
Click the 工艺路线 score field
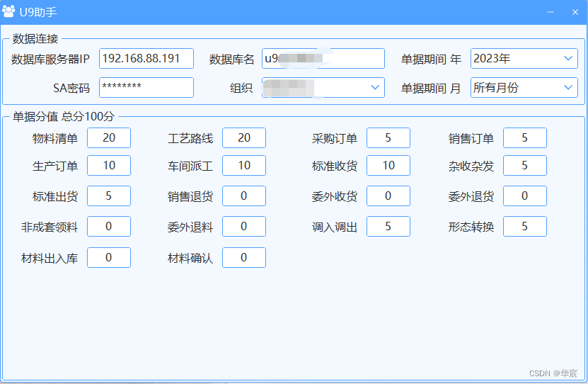click(243, 137)
